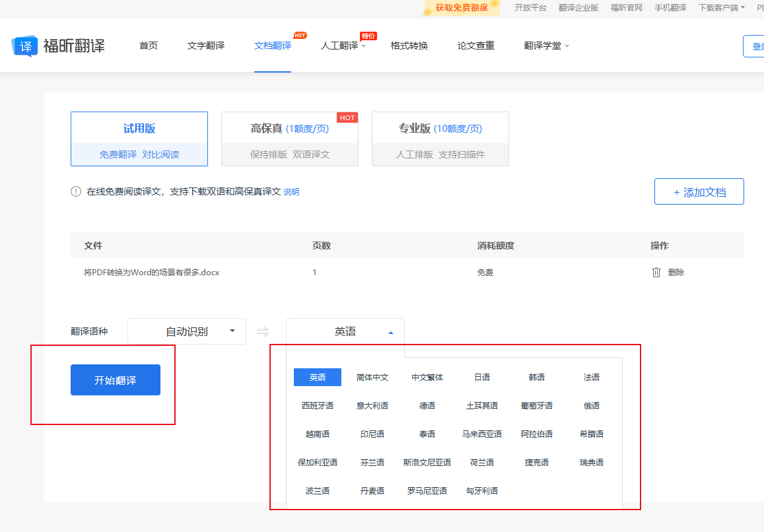Click the 说明 link
The width and height of the screenshot is (764, 532).
(291, 192)
